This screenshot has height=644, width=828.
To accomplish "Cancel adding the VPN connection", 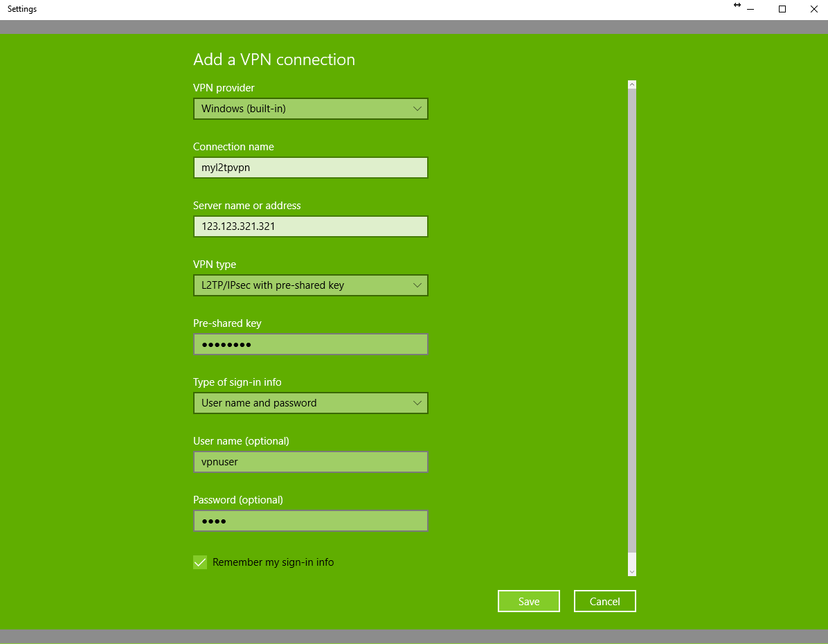I will click(604, 601).
